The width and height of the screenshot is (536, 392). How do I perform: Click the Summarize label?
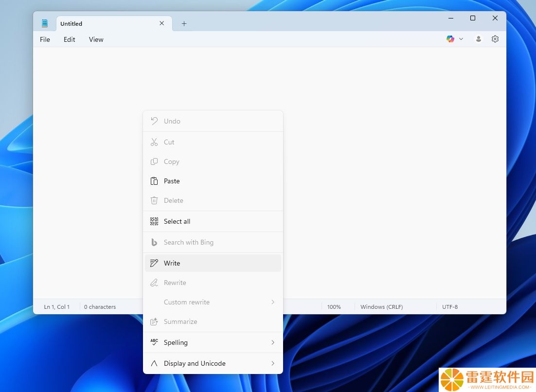(180, 321)
